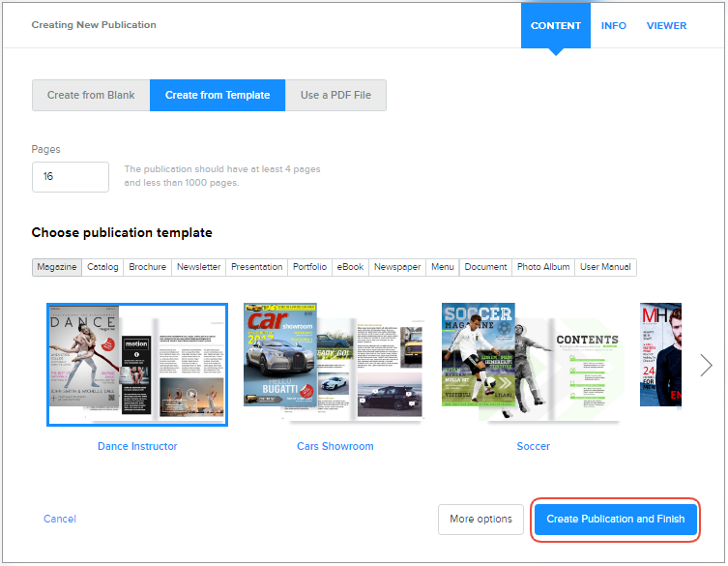Click the Cancel link

(x=60, y=520)
